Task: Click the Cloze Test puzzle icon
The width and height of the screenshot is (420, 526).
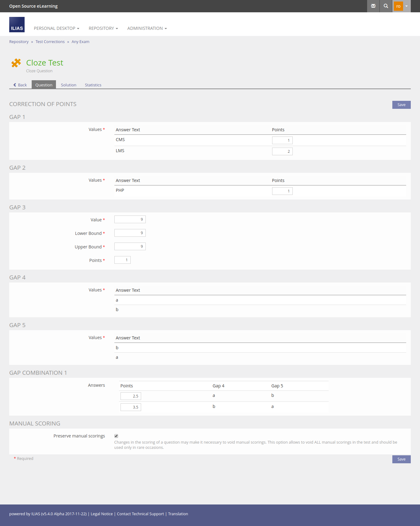Action: point(16,63)
